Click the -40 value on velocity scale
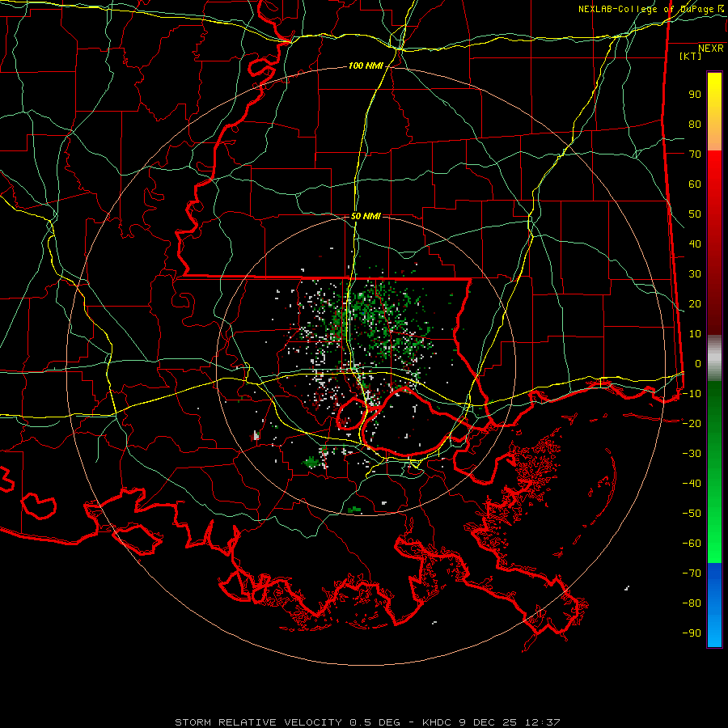728x728 pixels. click(692, 484)
